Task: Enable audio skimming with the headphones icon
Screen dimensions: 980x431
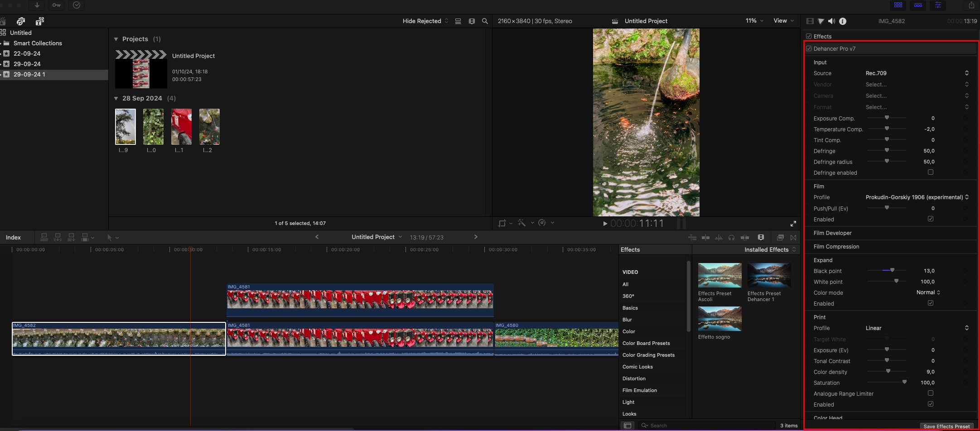Action: (732, 237)
